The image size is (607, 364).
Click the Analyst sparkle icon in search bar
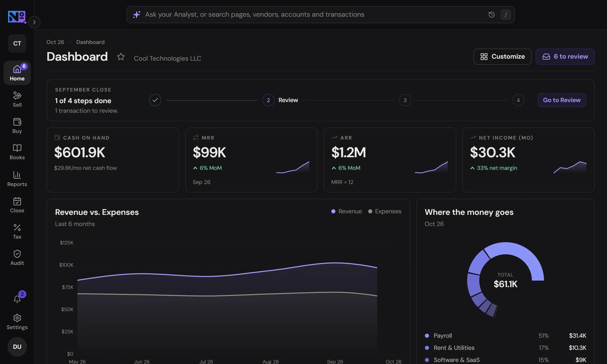[137, 15]
